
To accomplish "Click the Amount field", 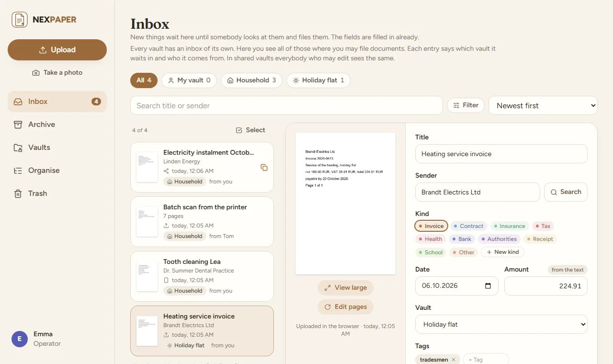I will [546, 286].
